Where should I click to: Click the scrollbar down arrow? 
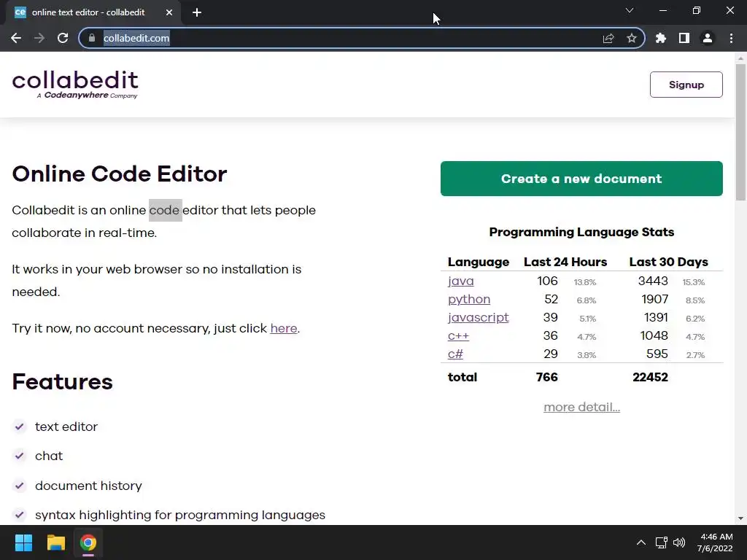[x=740, y=518]
